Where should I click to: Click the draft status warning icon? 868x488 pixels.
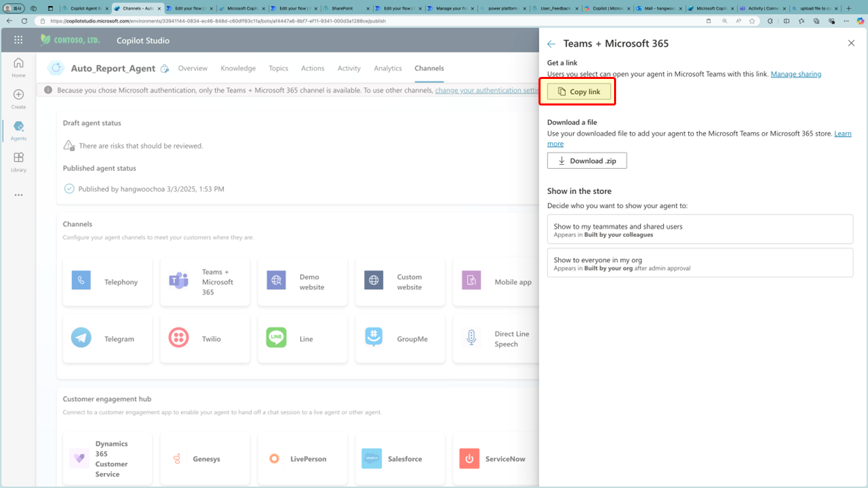tap(69, 146)
